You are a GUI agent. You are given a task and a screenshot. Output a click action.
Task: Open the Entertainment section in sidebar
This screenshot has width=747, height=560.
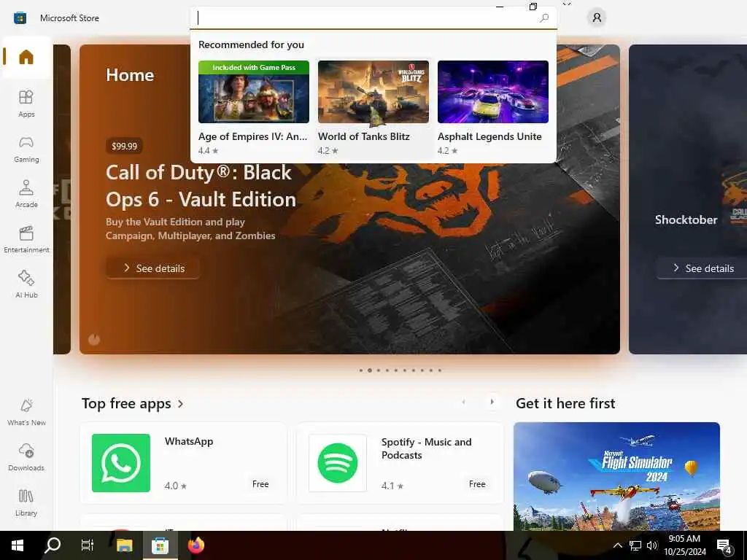26,239
